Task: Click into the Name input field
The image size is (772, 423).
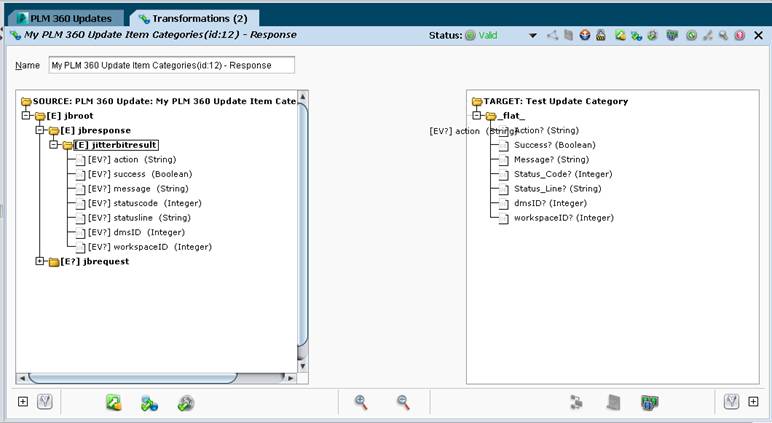Action: coord(171,65)
